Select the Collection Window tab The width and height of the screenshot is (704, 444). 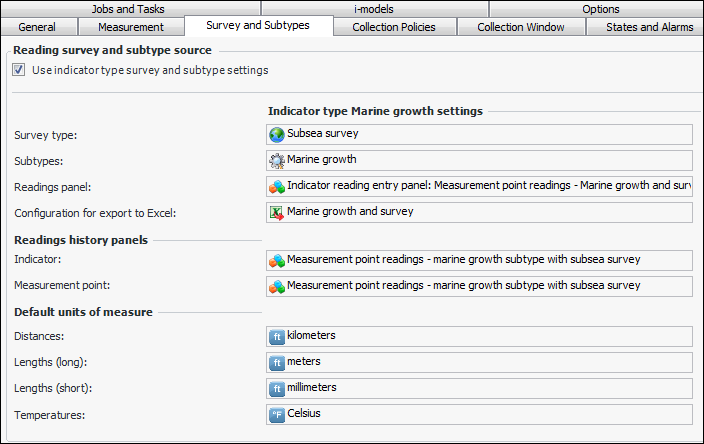(x=520, y=27)
